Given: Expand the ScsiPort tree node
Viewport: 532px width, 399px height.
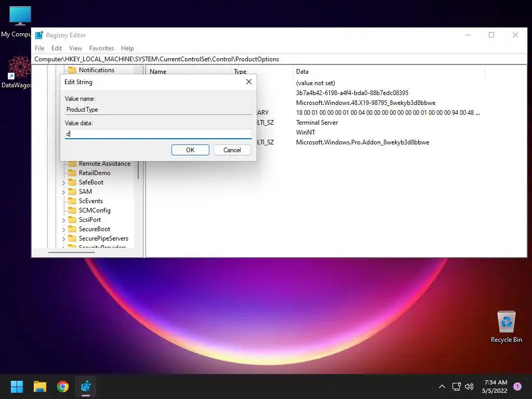Looking at the screenshot, I should coord(63,220).
